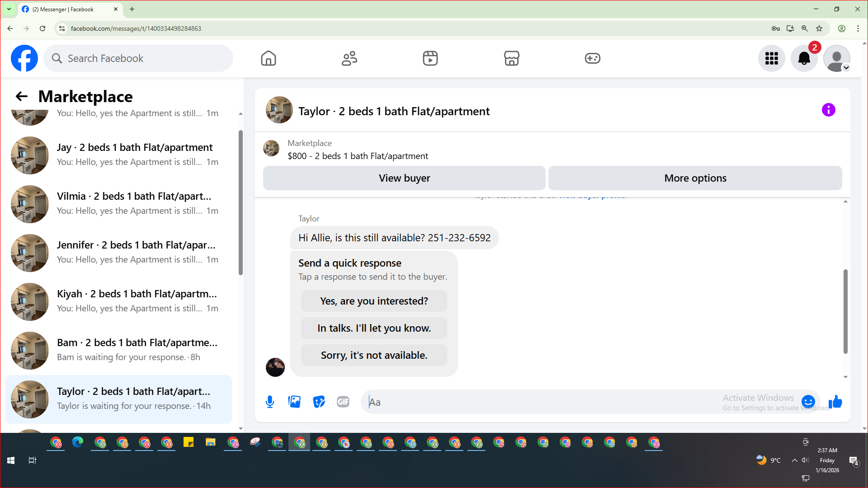Open the GIF picker
Image resolution: width=868 pixels, height=488 pixels.
[343, 402]
